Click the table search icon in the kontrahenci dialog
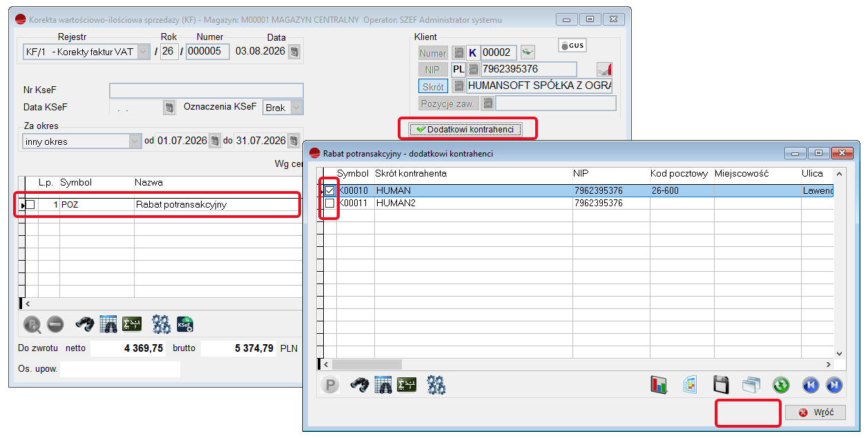Screen dimensions: 868x438 pos(383,385)
